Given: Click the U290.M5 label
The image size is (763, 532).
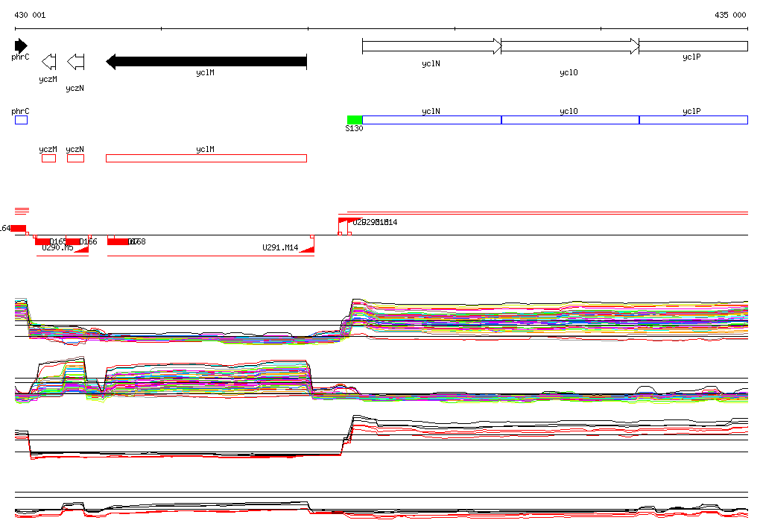Looking at the screenshot, I should coord(57,248).
